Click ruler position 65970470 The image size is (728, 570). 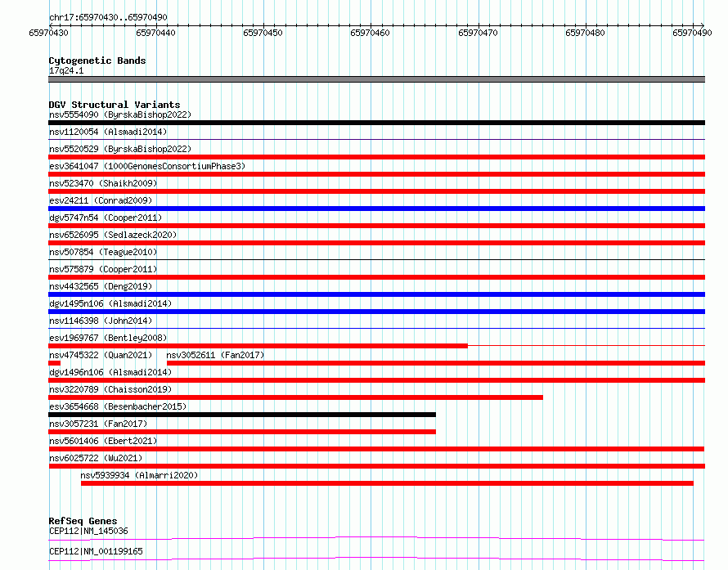pyautogui.click(x=478, y=33)
